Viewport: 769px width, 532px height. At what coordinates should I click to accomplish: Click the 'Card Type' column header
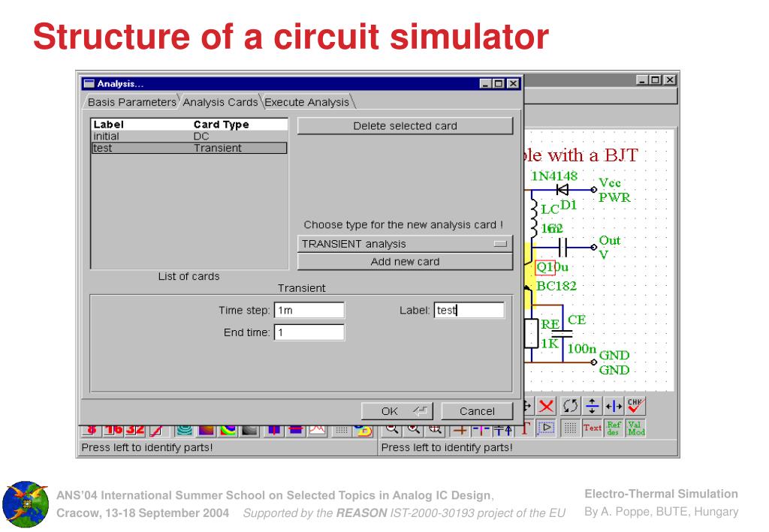tap(222, 125)
